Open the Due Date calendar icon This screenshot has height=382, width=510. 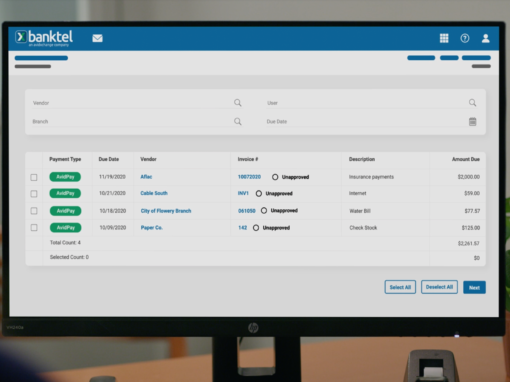click(x=473, y=122)
